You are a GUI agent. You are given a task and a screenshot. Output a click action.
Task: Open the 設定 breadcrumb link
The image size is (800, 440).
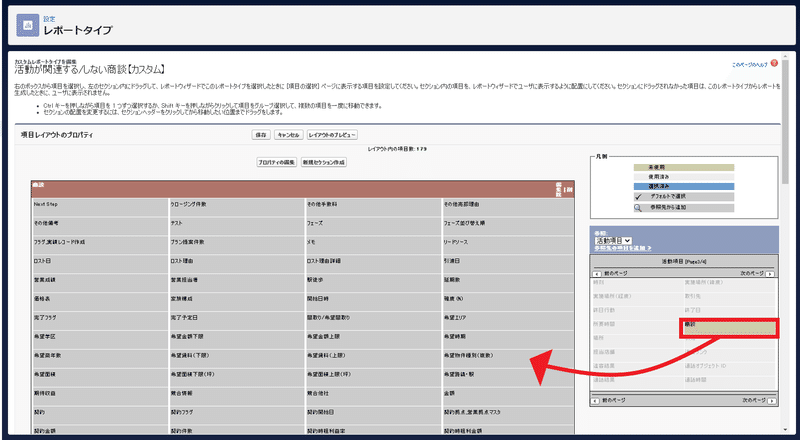tap(49, 19)
